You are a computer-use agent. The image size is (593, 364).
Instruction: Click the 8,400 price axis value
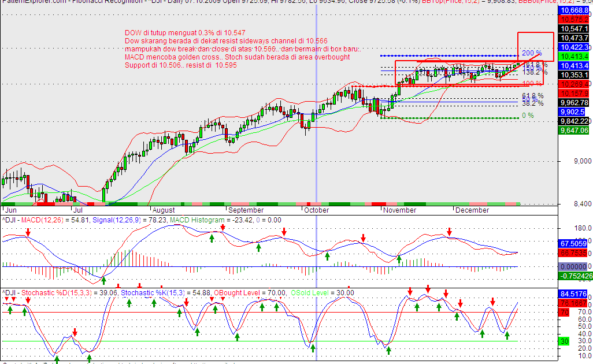click(x=583, y=204)
